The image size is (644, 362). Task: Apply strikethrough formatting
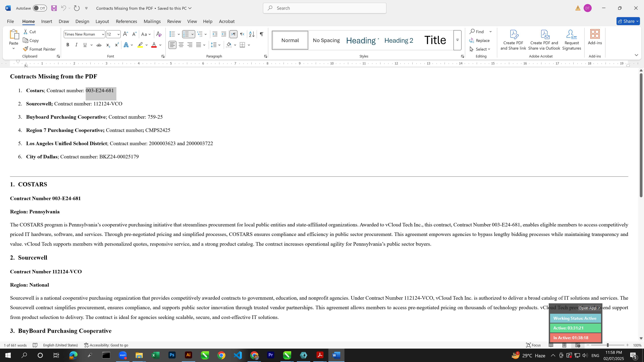[99, 45]
